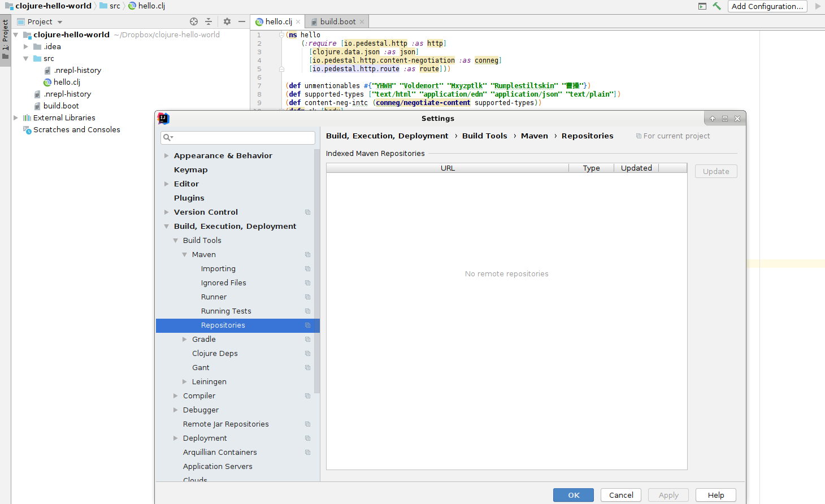The height and width of the screenshot is (504, 825).
Task: Collapse Build, Execution, Deployment group
Action: pos(167,227)
